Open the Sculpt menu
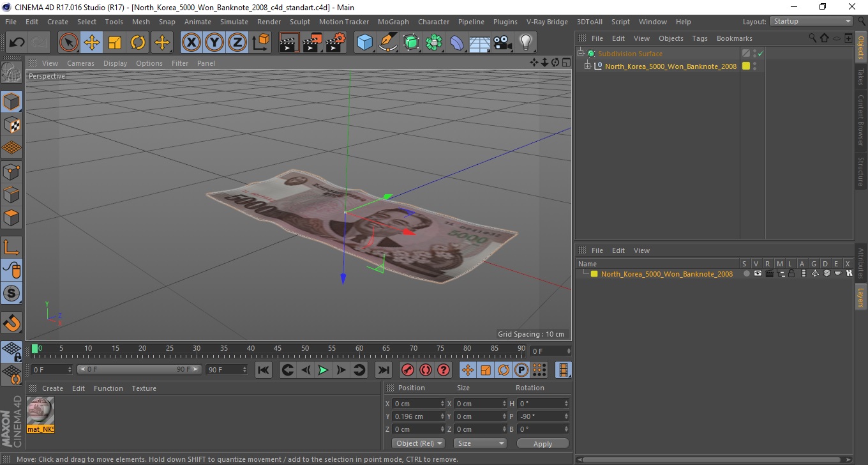Screen dimensions: 868x465 coord(299,22)
